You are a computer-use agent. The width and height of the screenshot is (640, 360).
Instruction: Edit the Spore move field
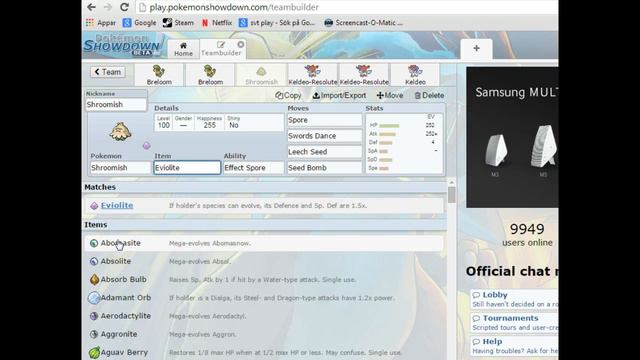324,120
